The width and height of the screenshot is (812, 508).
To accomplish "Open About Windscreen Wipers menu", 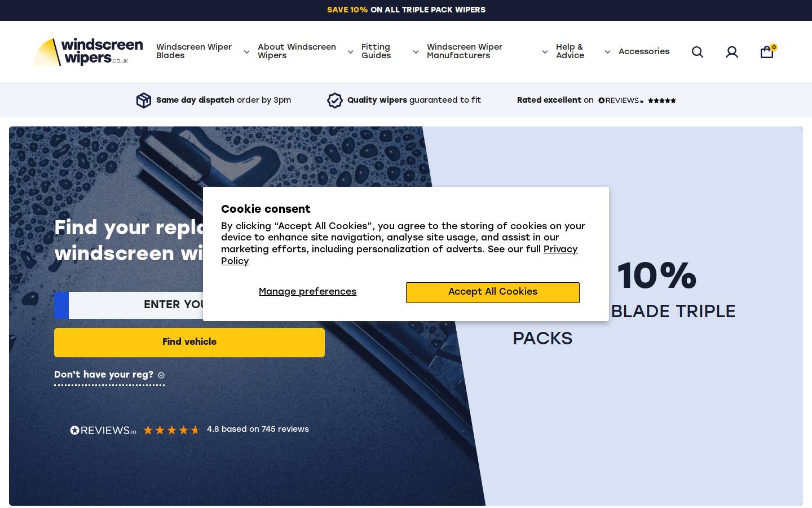I will click(297, 51).
